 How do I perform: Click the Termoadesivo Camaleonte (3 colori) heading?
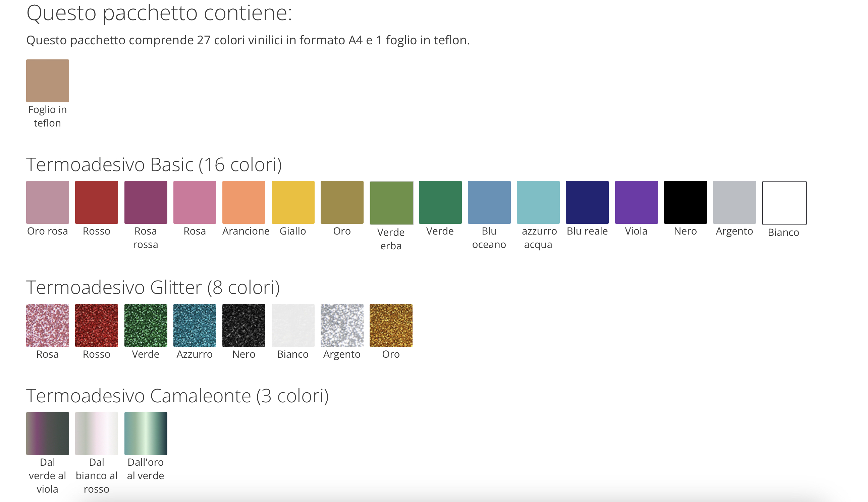[178, 396]
